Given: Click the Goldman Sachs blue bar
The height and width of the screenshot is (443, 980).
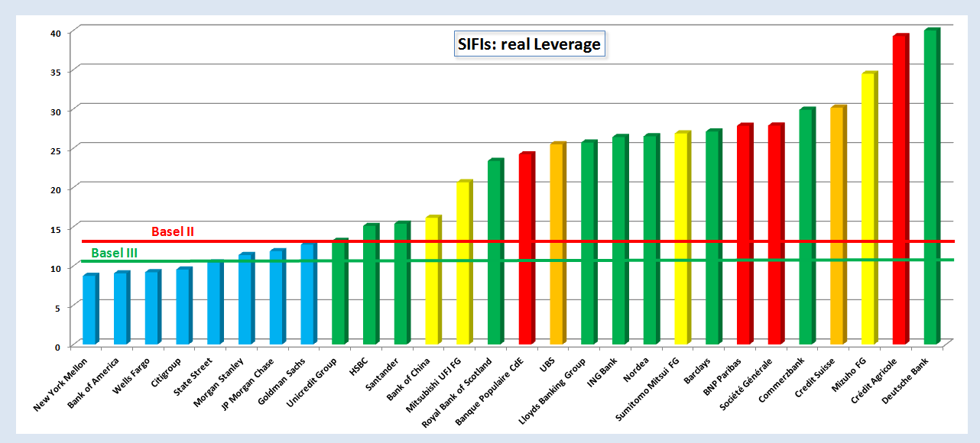Looking at the screenshot, I should [308, 293].
